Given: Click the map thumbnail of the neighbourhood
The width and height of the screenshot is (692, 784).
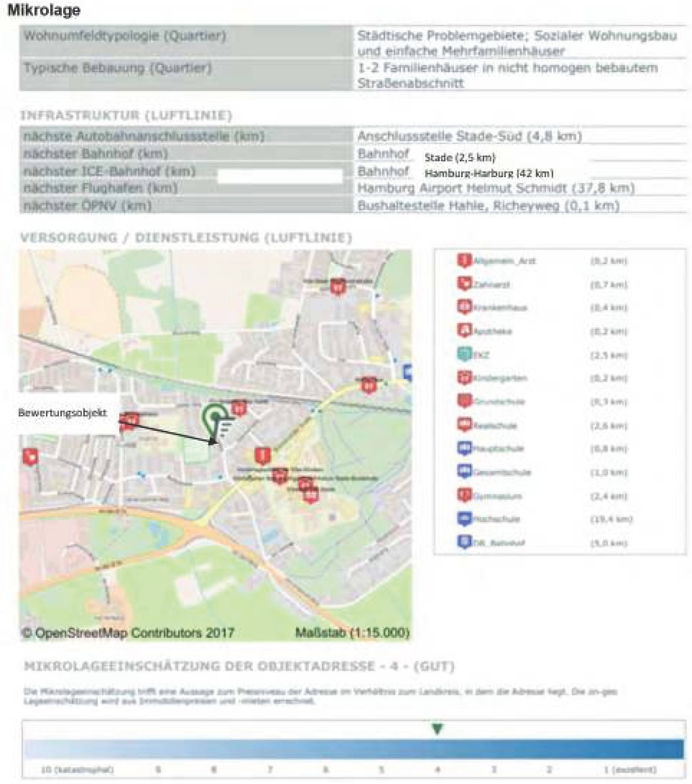Looking at the screenshot, I should [x=215, y=445].
